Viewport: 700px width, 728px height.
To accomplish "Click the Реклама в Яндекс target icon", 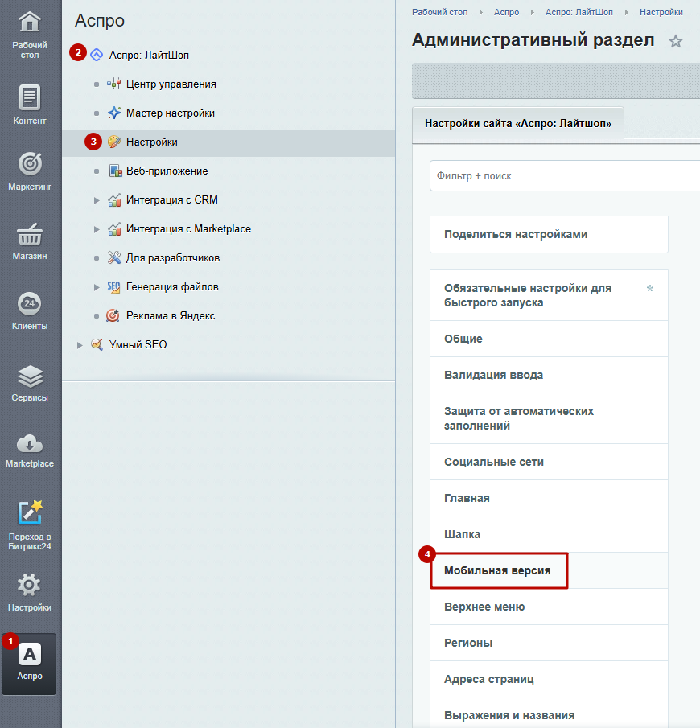I will coord(113,315).
